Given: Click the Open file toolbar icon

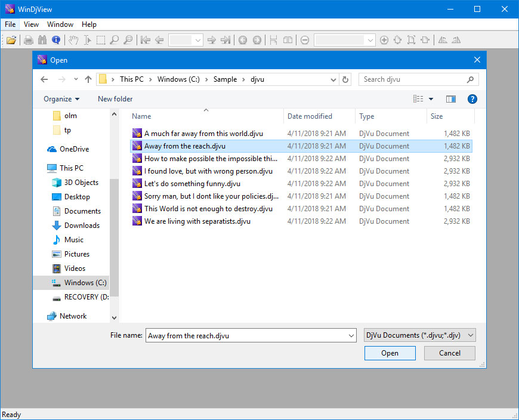Looking at the screenshot, I should [11, 41].
